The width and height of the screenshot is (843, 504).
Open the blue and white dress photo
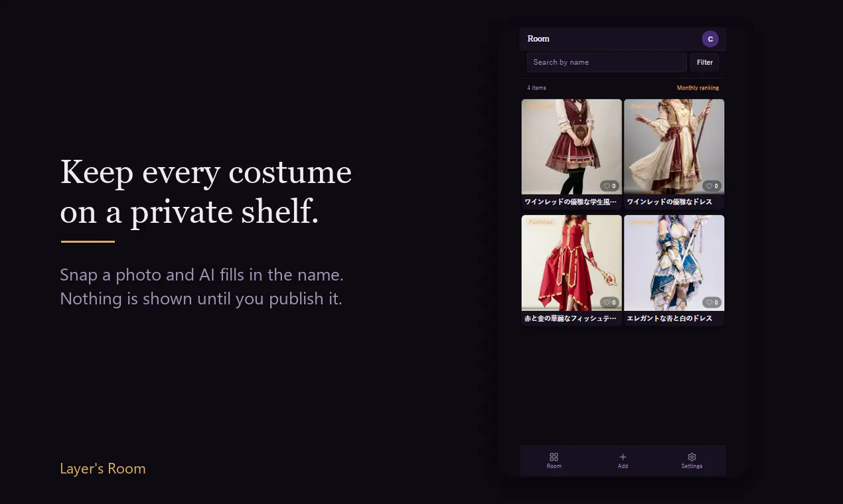point(674,263)
